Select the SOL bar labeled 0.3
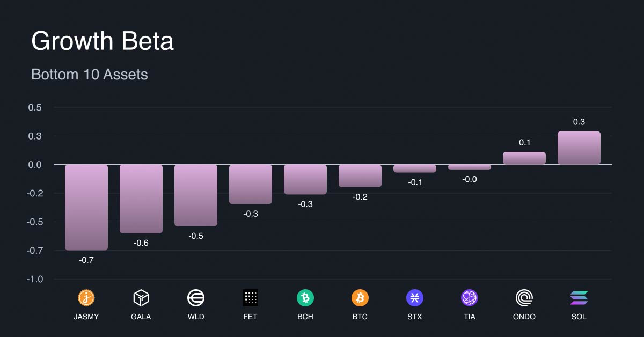Screen dimensions: 644x337 tap(579, 148)
